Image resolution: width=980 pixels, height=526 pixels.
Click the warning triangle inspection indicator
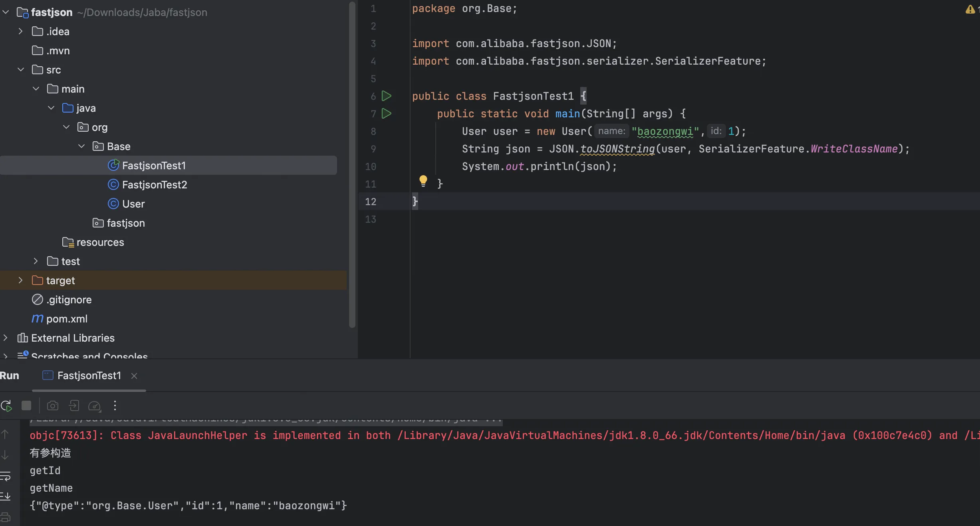point(970,9)
